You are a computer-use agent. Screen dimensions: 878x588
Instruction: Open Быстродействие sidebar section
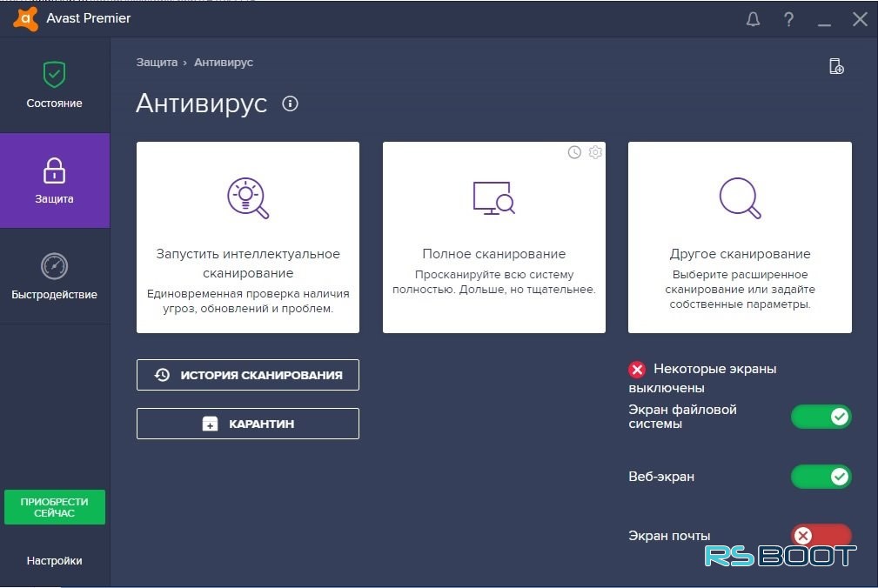pyautogui.click(x=54, y=277)
